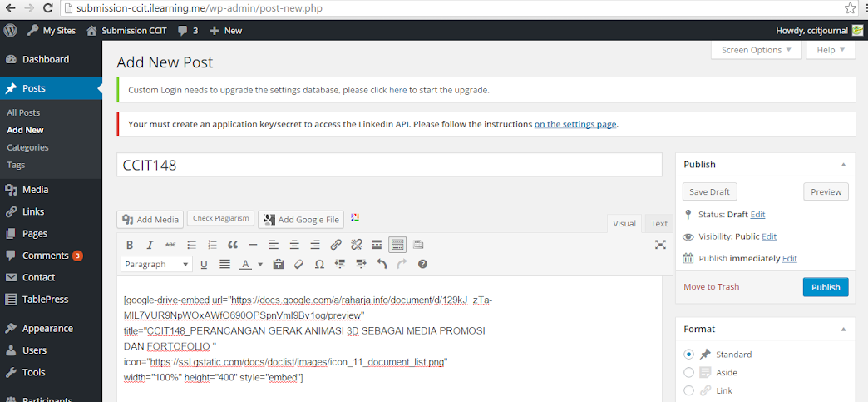Click Move to Trash
This screenshot has height=402, width=868.
[x=712, y=286]
